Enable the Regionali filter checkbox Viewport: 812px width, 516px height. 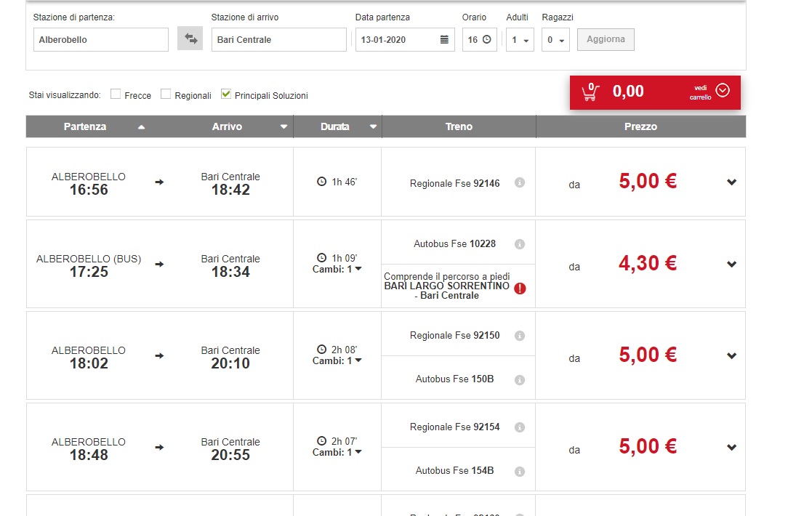pyautogui.click(x=166, y=94)
